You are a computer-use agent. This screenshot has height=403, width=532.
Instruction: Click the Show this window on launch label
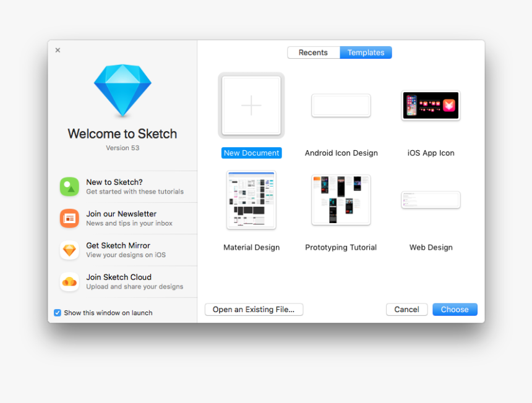tap(108, 313)
